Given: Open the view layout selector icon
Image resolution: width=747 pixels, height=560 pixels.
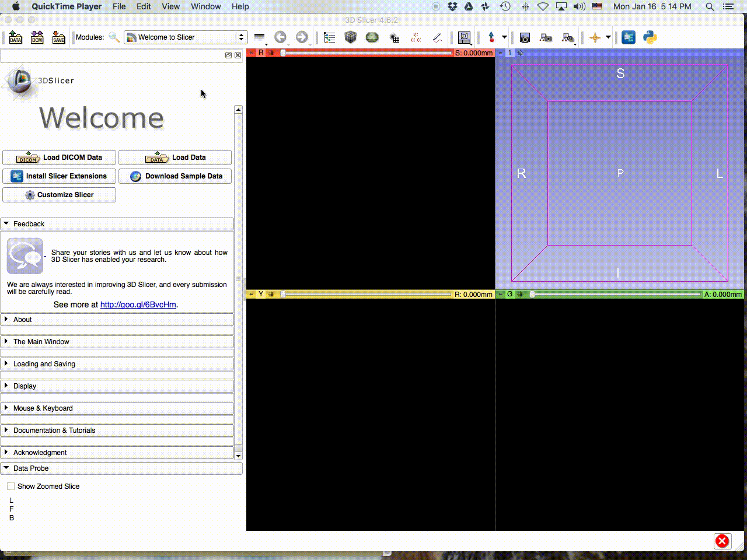Looking at the screenshot, I should pos(465,37).
